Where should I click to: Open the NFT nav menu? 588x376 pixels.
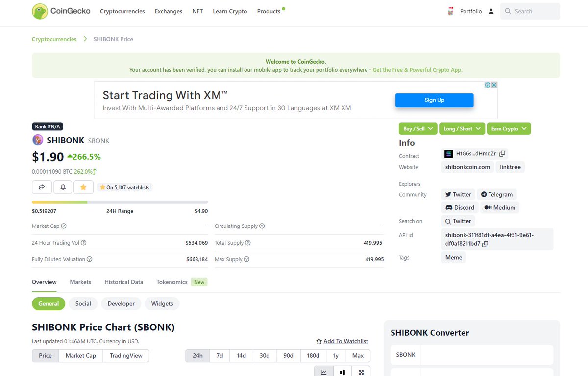click(x=197, y=11)
